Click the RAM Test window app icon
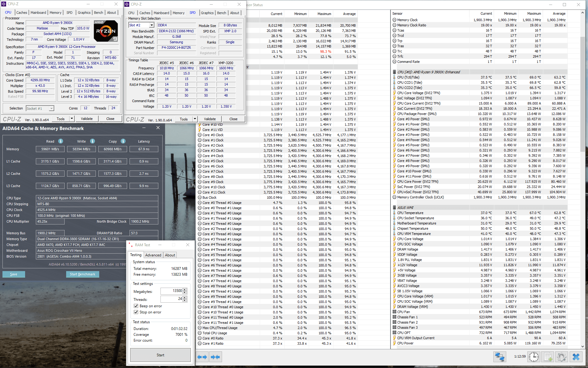This screenshot has height=368, width=588. pos(130,245)
